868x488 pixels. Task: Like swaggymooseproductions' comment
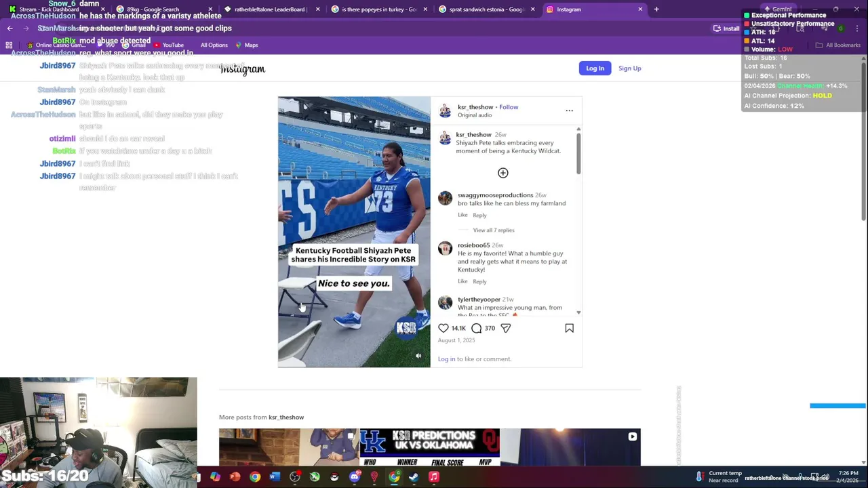point(462,215)
